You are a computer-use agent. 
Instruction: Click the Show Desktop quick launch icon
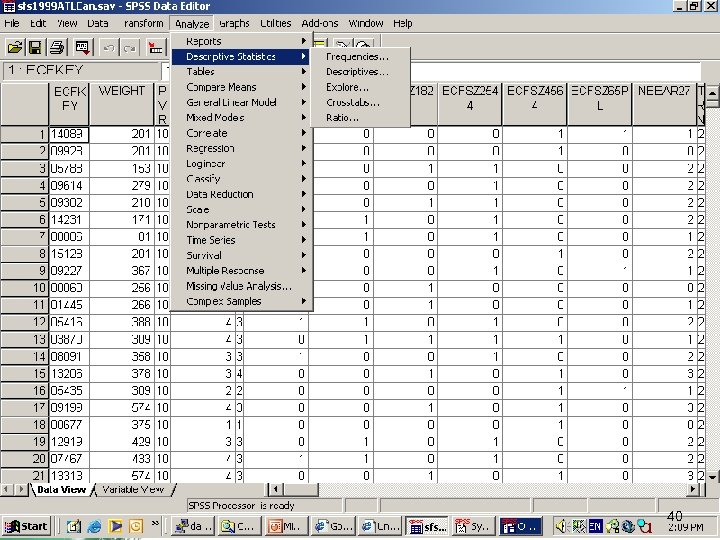[x=73, y=526]
